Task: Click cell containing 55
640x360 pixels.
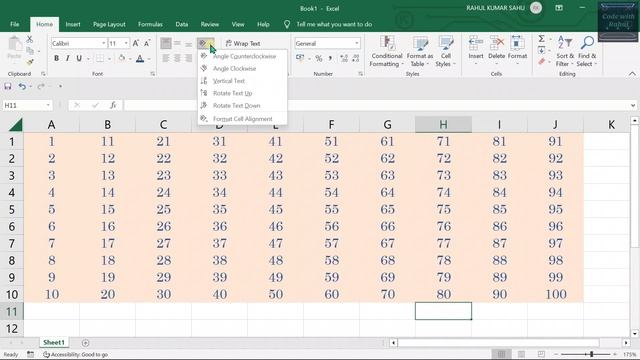Action: tap(331, 209)
